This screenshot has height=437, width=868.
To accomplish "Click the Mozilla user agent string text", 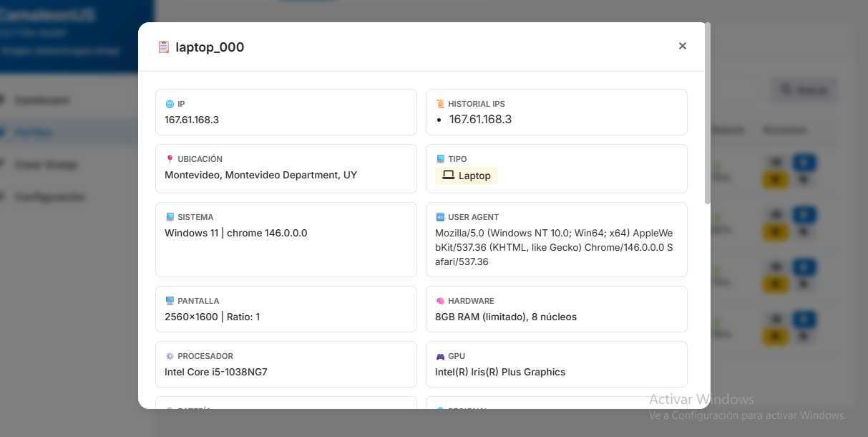I will [553, 247].
